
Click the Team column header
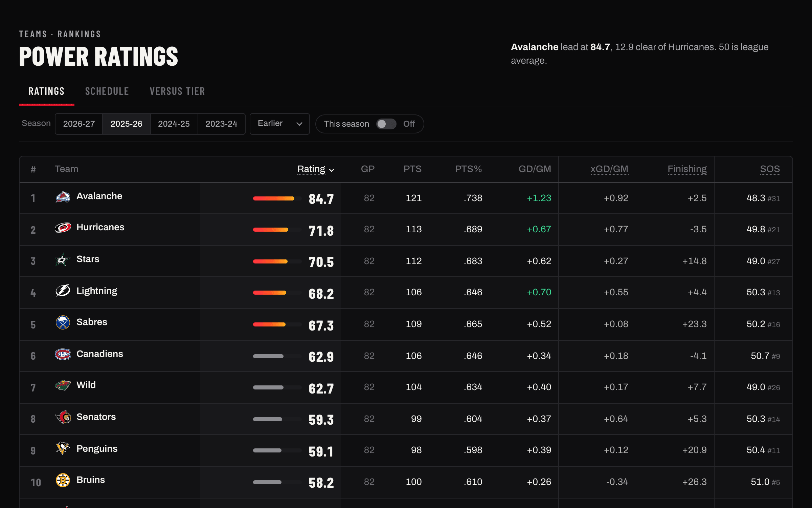[x=67, y=169]
